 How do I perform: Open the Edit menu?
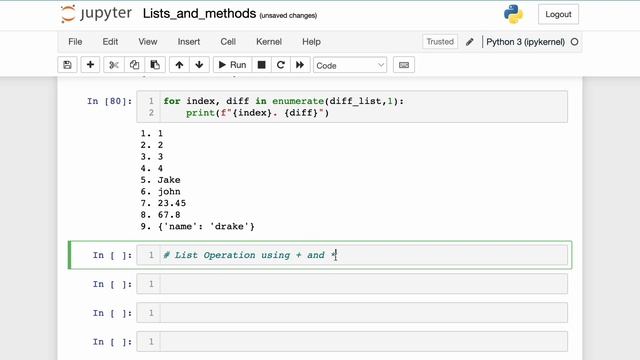pyautogui.click(x=110, y=42)
